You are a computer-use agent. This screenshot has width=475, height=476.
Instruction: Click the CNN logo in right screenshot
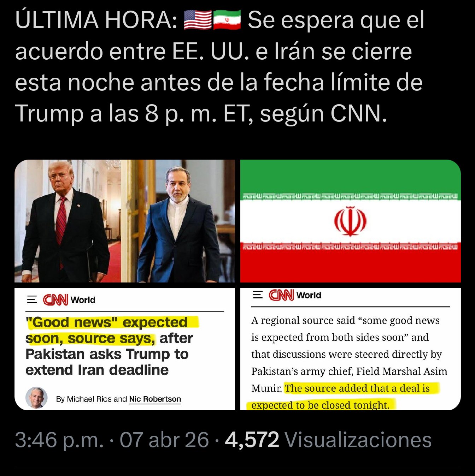click(x=281, y=295)
